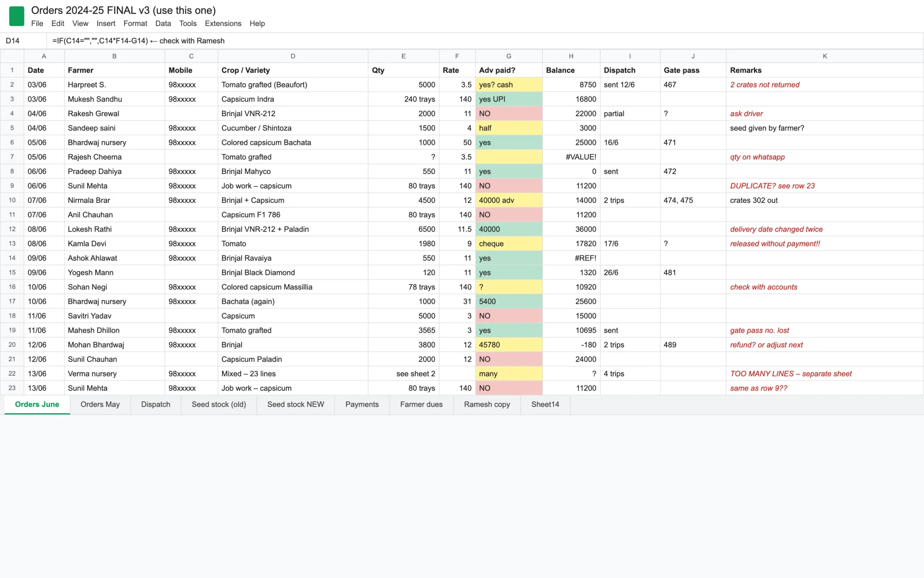This screenshot has height=578, width=924.
Task: Click the '40000 adv' cell
Action: coord(509,200)
